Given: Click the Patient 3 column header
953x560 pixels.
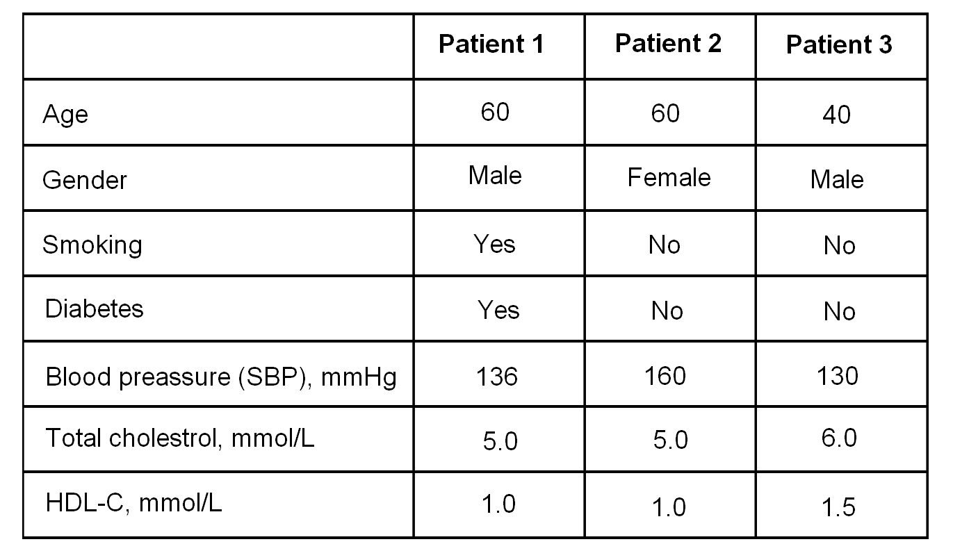Looking at the screenshot, I should pos(839,45).
